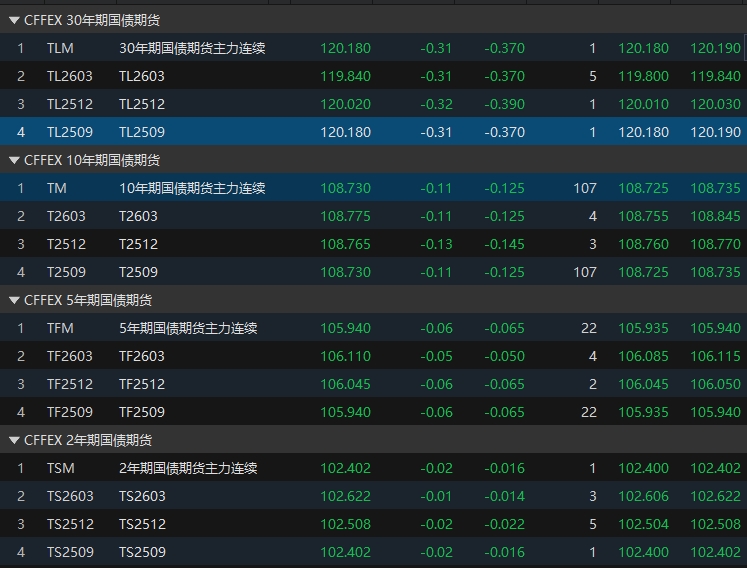Select the TSM contract code
This screenshot has width=747, height=568.
pos(61,468)
